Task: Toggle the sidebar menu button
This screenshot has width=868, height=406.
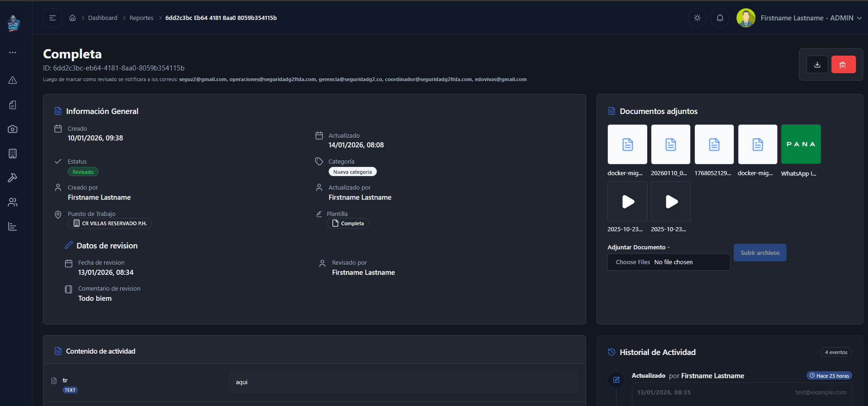Action: click(x=52, y=18)
